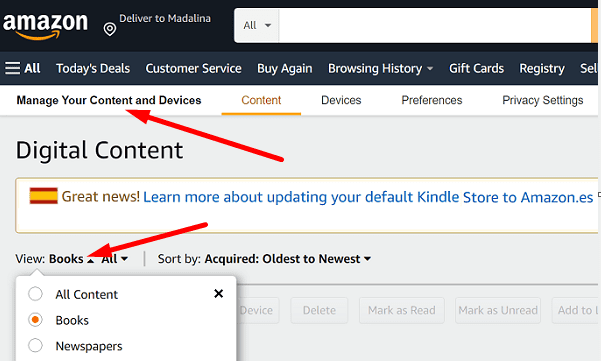Viewport: 601px width, 361px height.
Task: Click Learn more about updating Kindle Store link
Action: pyautogui.click(x=368, y=197)
